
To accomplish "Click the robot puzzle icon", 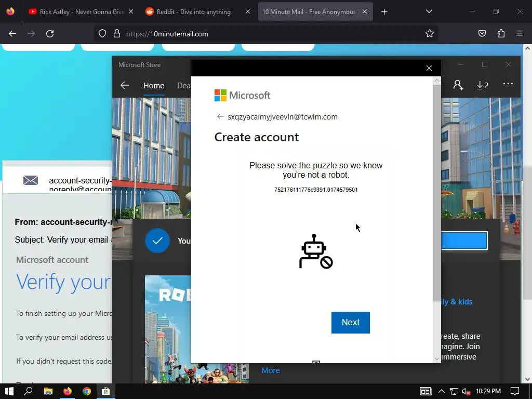I will [316, 251].
